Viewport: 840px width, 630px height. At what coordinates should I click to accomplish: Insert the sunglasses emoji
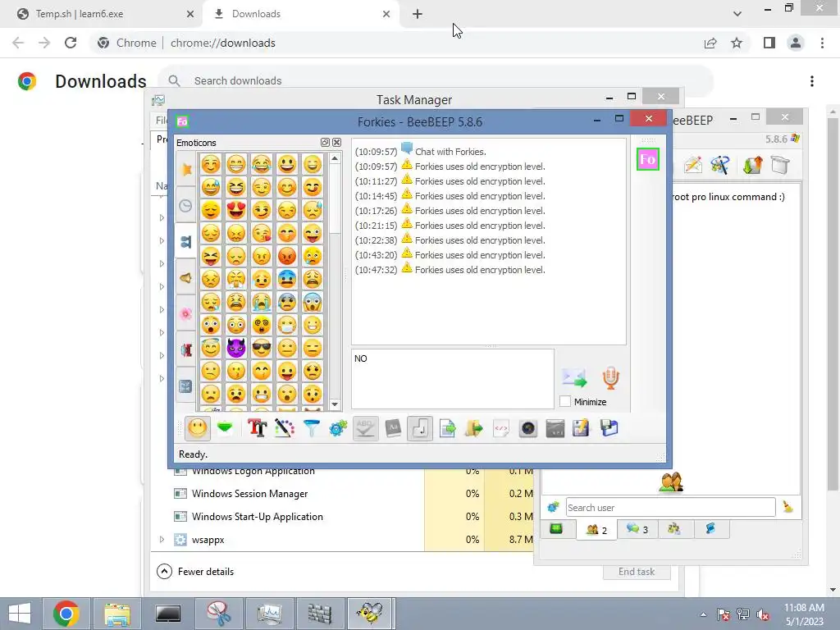click(x=262, y=348)
